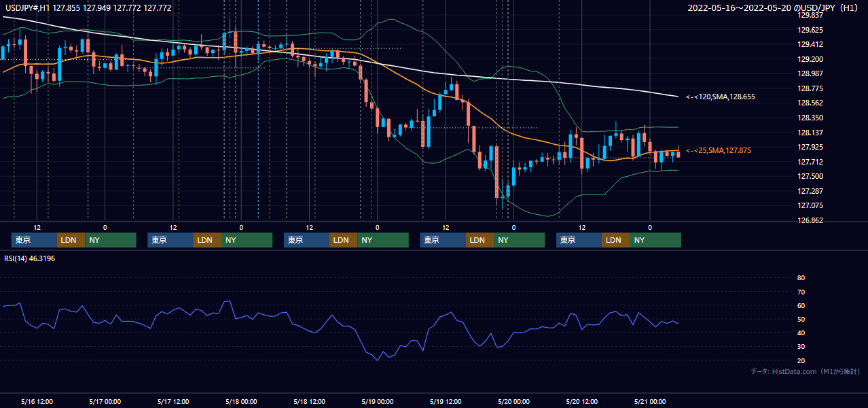Select the 25 SMA label reading 127.875
This screenshot has height=408, width=868.
point(719,150)
